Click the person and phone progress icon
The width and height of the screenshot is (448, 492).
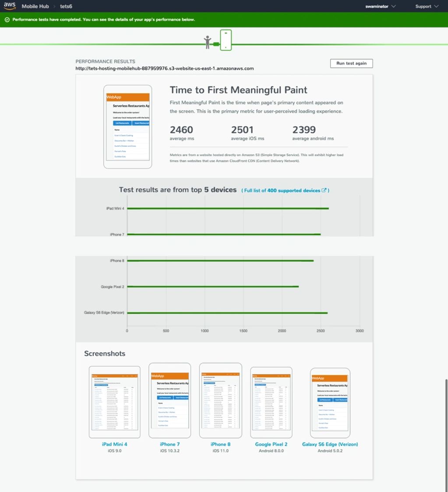pos(218,41)
